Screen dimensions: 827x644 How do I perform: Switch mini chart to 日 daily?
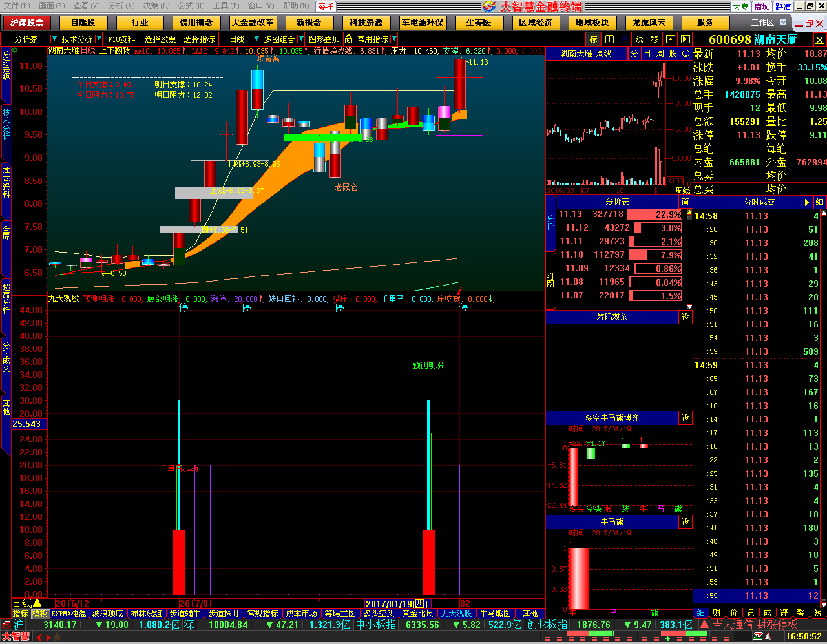[x=647, y=54]
